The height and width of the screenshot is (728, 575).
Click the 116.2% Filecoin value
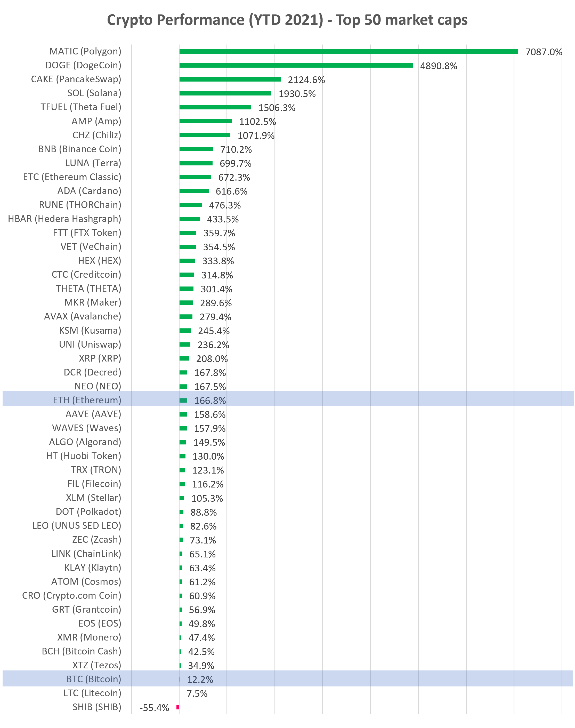tap(208, 484)
